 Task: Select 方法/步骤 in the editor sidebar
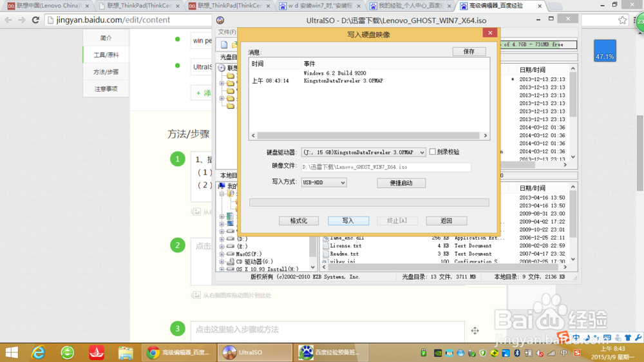point(106,72)
